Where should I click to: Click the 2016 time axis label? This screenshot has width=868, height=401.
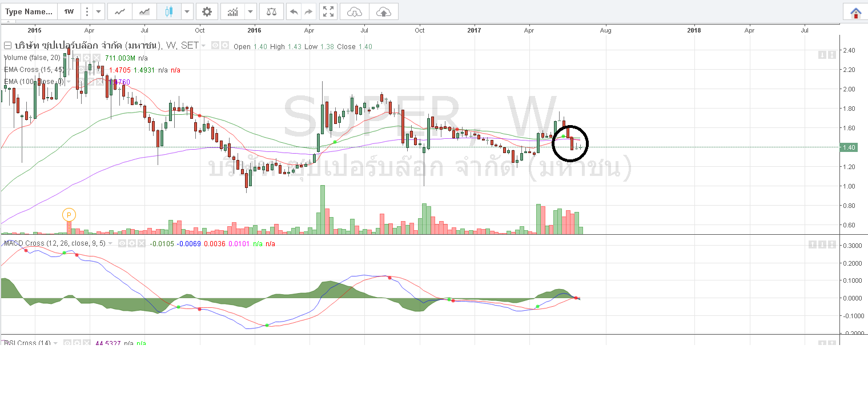(254, 29)
